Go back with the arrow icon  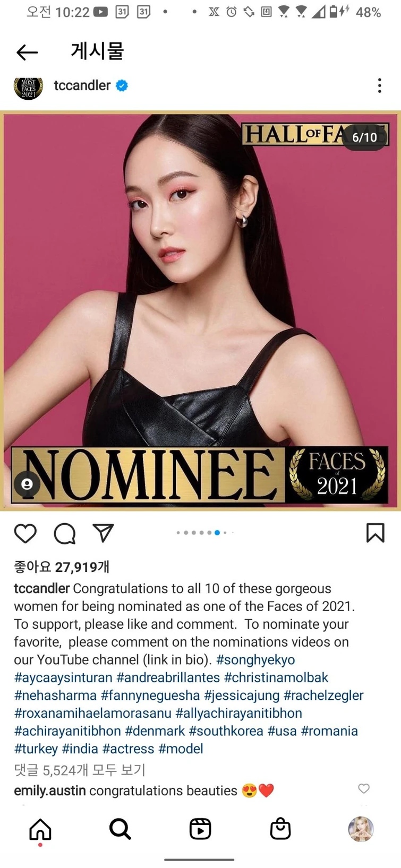click(27, 52)
